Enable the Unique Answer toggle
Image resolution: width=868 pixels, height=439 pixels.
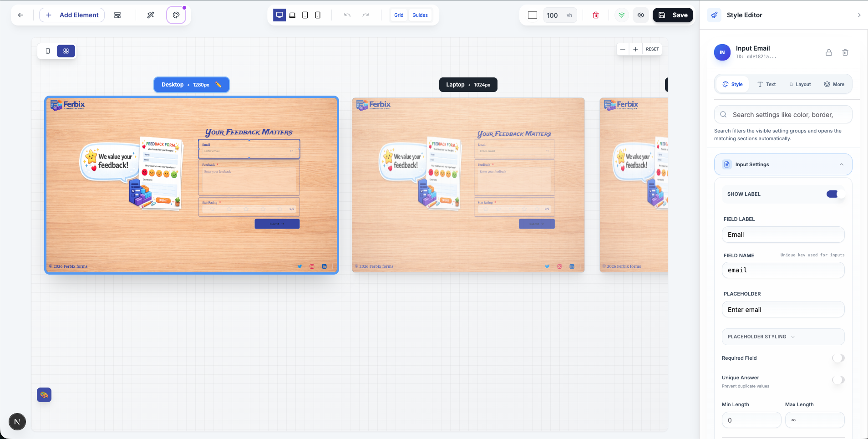pyautogui.click(x=838, y=380)
